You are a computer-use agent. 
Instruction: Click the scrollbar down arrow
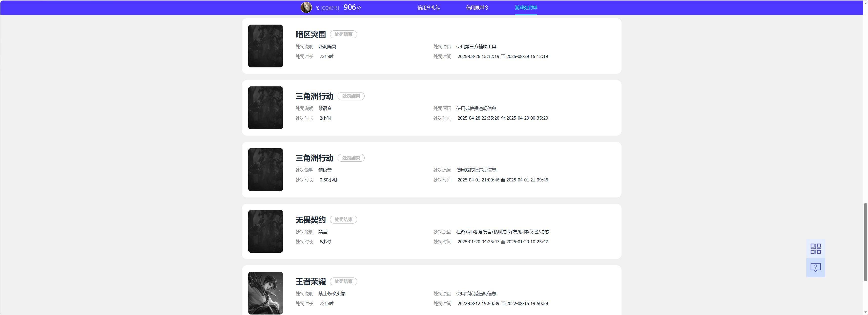point(865,312)
